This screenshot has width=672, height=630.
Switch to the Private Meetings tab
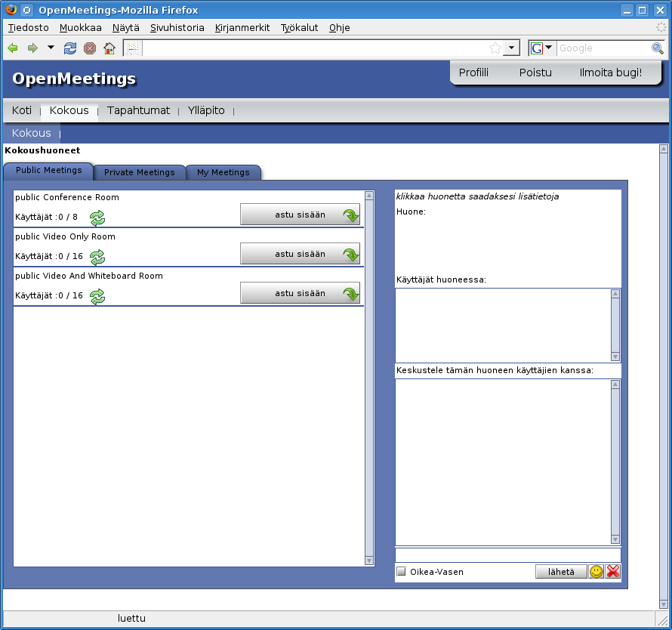(x=139, y=172)
